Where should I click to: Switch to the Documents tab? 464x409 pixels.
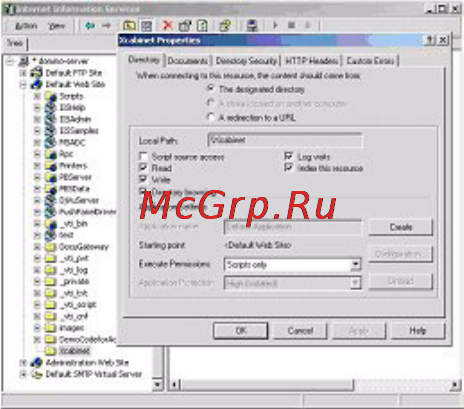tap(188, 61)
